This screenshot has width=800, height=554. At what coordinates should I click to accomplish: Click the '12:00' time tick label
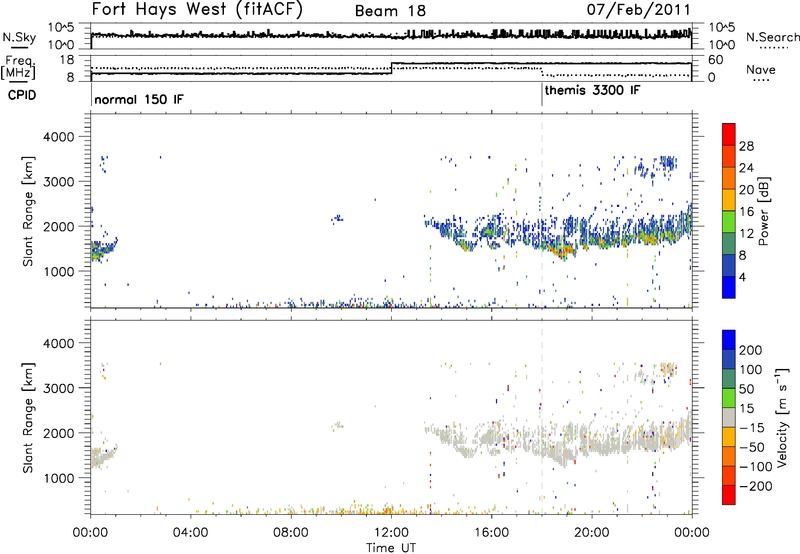[x=391, y=533]
